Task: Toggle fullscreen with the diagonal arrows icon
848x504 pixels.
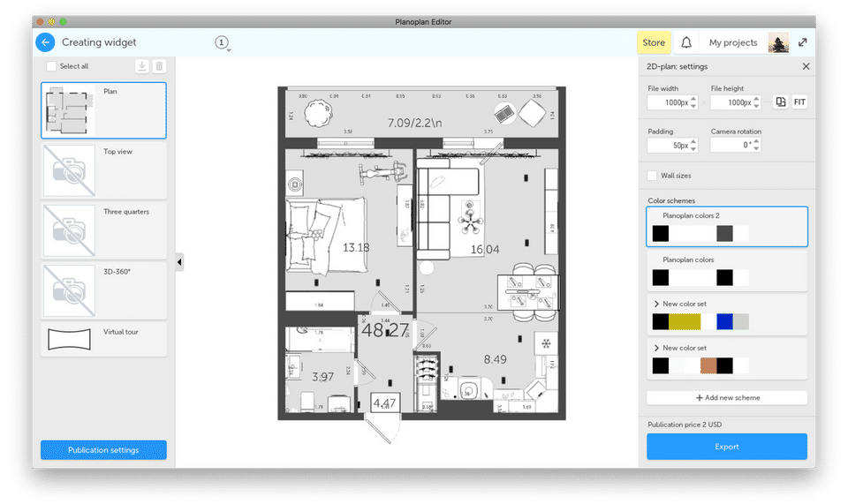Action: coord(803,42)
